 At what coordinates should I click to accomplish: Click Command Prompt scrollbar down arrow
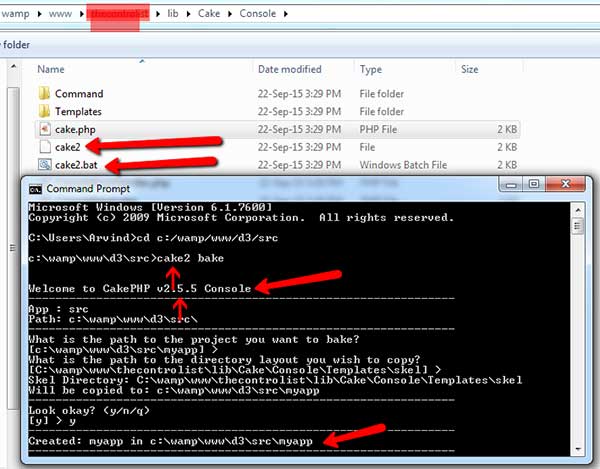(x=578, y=448)
